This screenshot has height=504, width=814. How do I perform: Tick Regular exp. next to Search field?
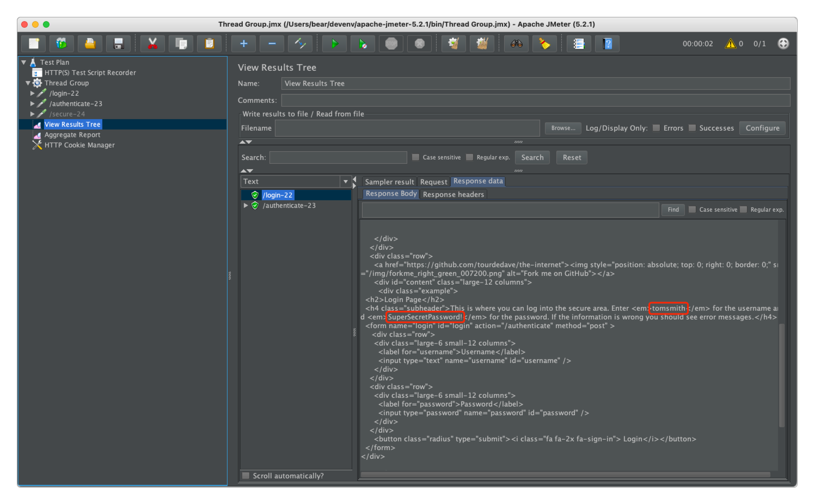(x=469, y=157)
